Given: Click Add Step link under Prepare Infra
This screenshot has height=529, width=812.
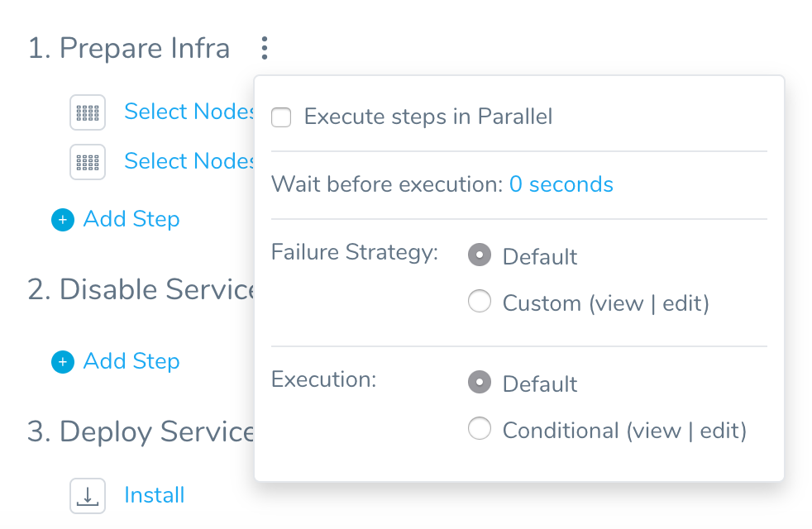Looking at the screenshot, I should [131, 219].
